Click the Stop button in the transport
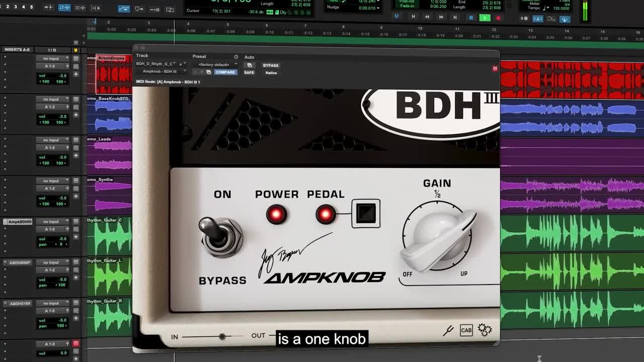 point(471,18)
